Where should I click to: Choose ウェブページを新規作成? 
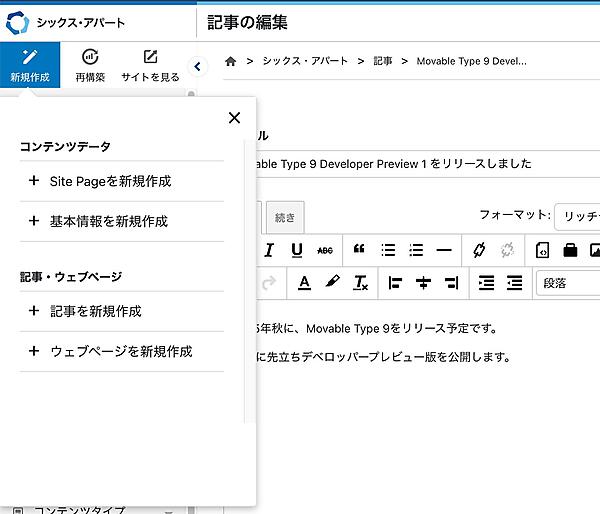pyautogui.click(x=121, y=351)
